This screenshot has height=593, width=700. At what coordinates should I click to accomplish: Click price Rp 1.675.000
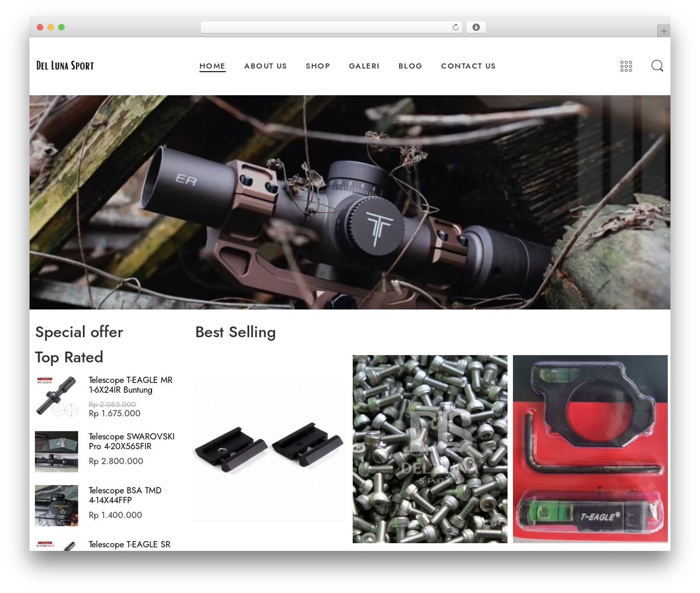[x=115, y=414]
